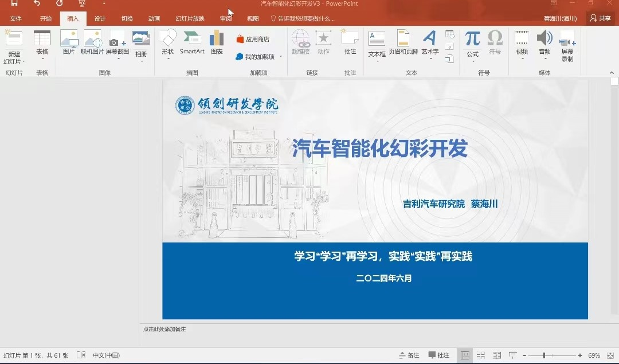The image size is (619, 364).
Task: Open the 形状 shapes gallery
Action: pos(168,44)
